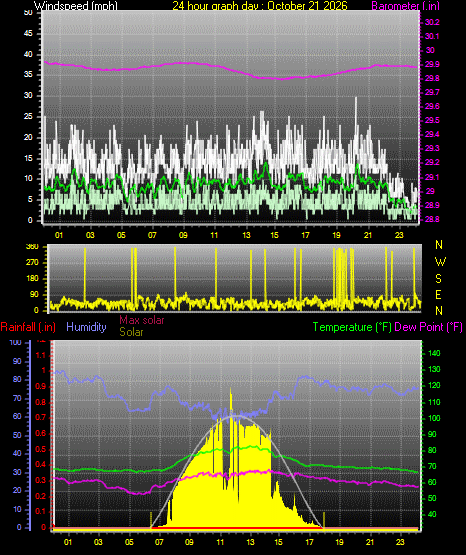The width and height of the screenshot is (466, 555).
Task: Click the E compass letter
Action: click(x=438, y=295)
